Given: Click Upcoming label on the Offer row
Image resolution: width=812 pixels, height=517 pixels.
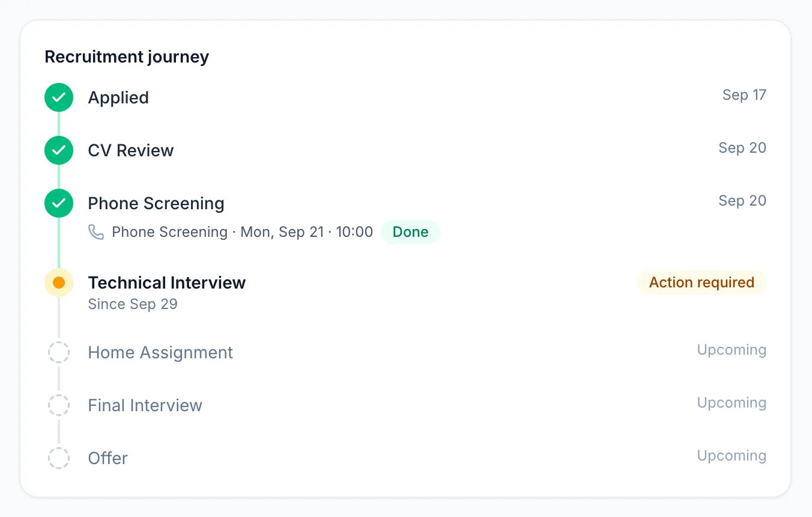Looking at the screenshot, I should (732, 456).
